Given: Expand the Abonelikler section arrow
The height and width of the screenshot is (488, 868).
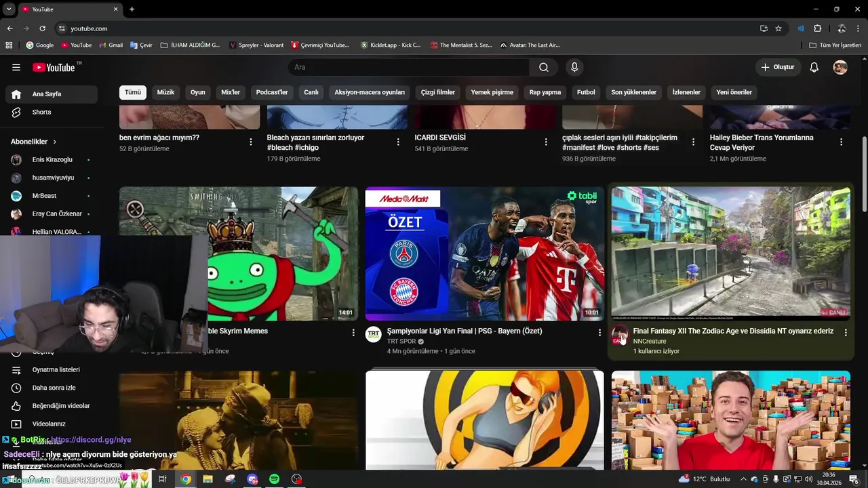Looking at the screenshot, I should (54, 142).
